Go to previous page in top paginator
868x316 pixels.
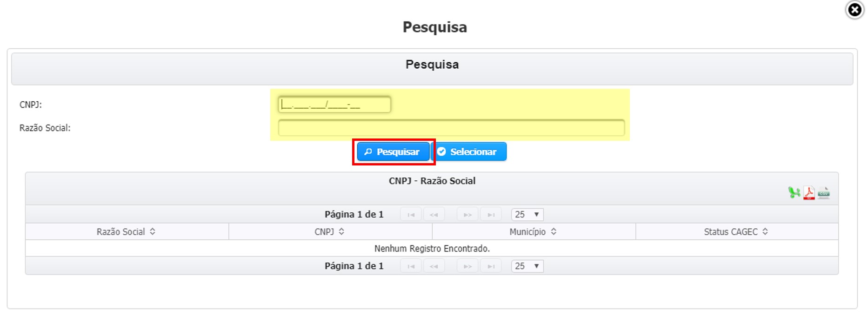pos(434,214)
